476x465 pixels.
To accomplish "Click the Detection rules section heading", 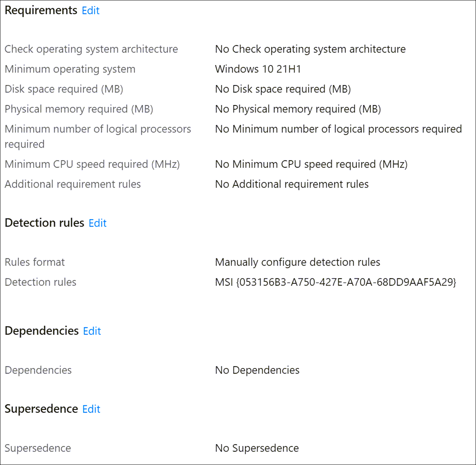I will coord(44,223).
